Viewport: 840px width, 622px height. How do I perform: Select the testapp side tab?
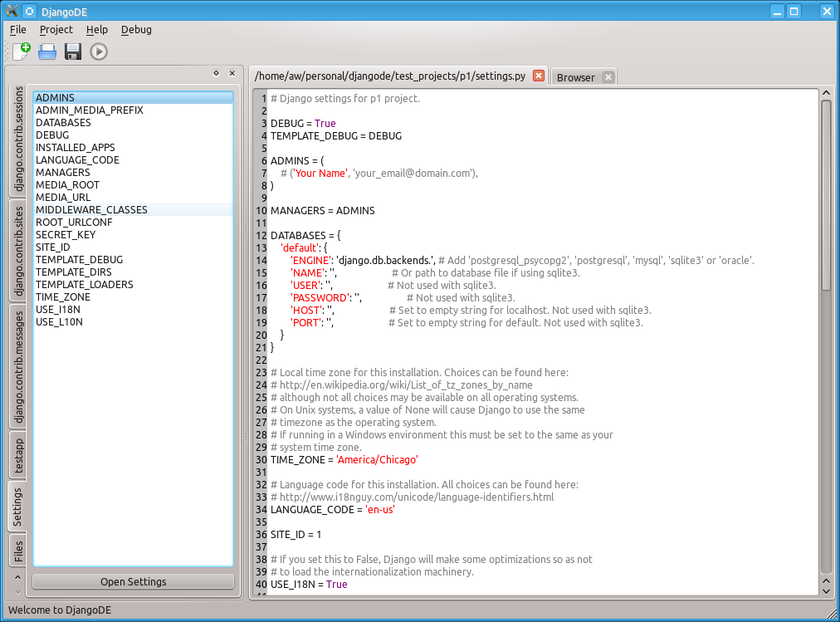[18, 455]
